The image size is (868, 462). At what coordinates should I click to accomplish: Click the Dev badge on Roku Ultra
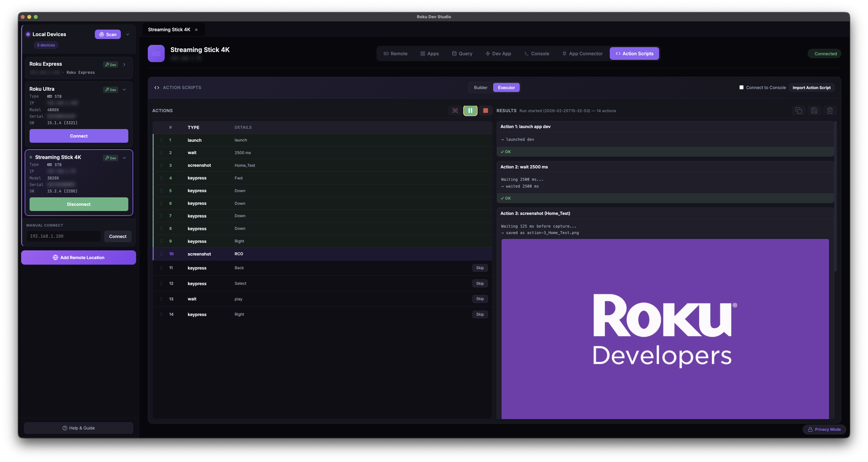click(110, 89)
